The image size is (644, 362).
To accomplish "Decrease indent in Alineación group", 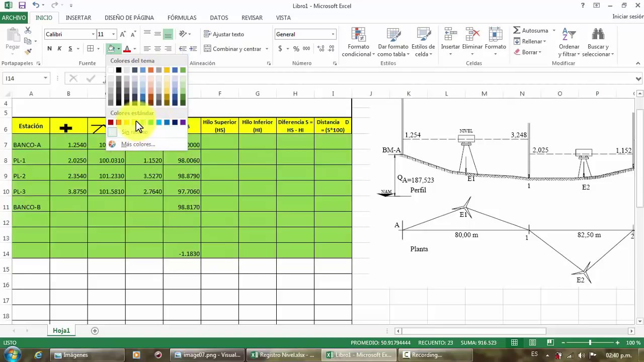I will 183,49.
